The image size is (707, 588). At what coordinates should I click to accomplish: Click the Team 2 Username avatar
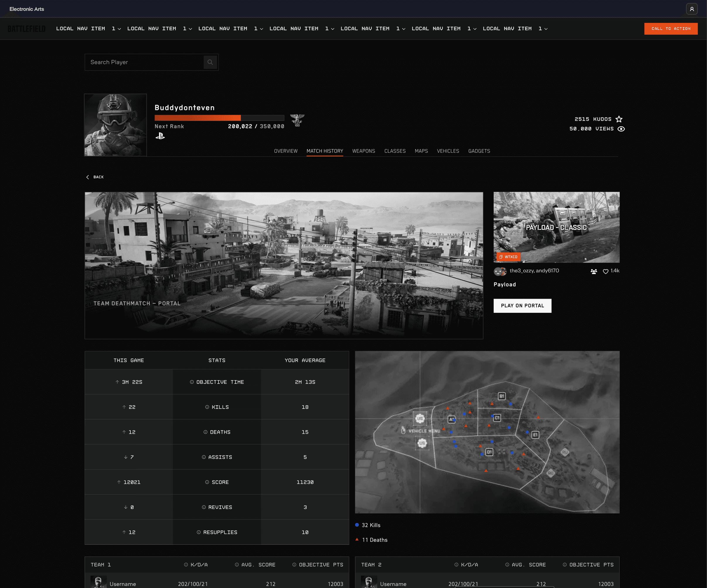[x=369, y=582]
